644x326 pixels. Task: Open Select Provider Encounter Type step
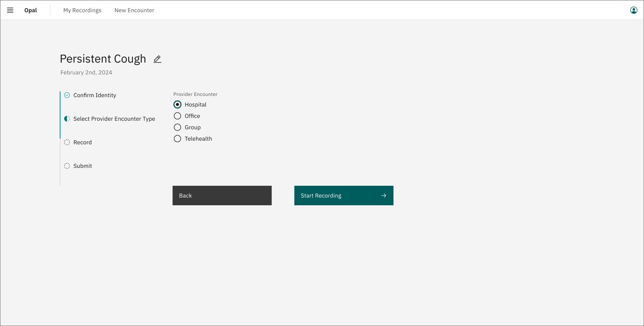pyautogui.click(x=114, y=119)
